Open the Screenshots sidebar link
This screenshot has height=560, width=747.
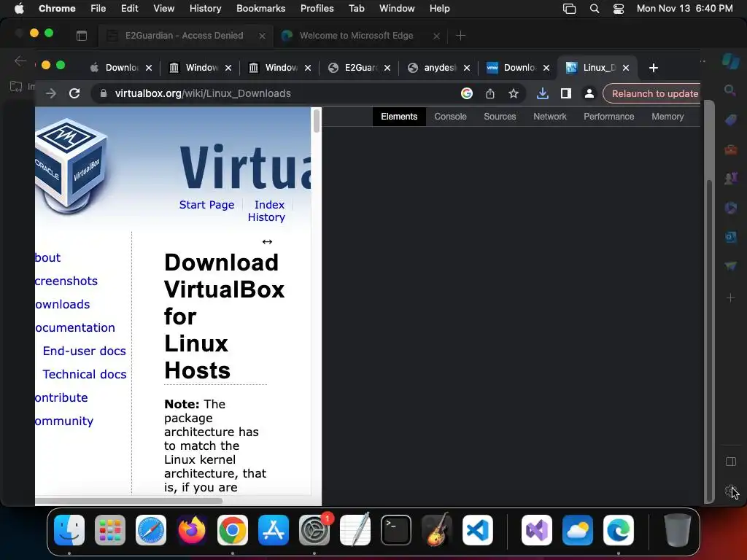[66, 281]
